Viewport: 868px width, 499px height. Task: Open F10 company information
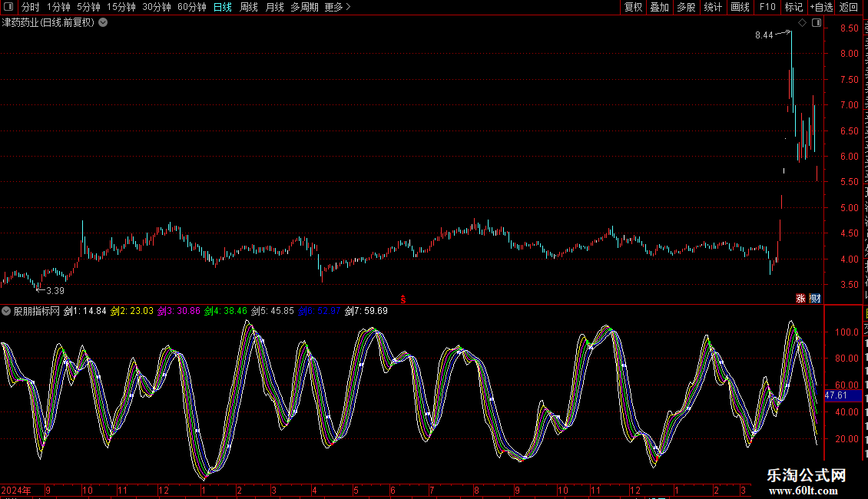pyautogui.click(x=767, y=7)
